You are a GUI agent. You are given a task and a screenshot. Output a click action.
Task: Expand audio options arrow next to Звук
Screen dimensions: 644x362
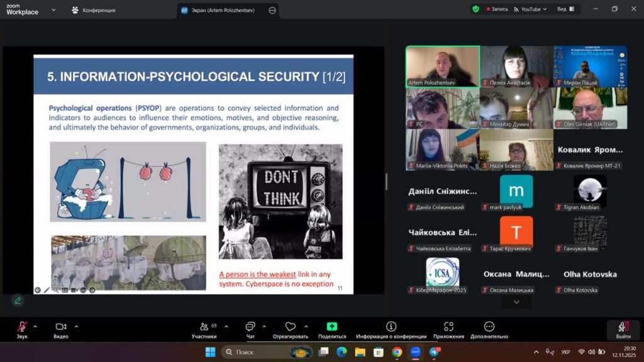(35, 327)
